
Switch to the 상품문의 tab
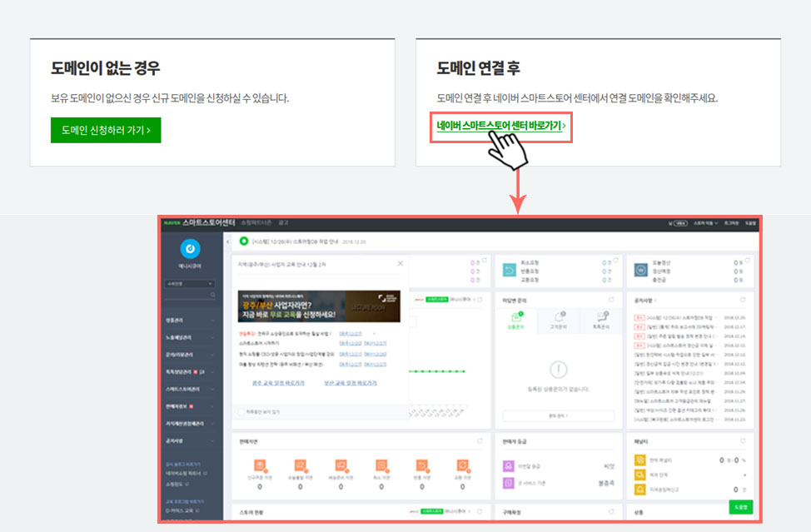tap(516, 321)
